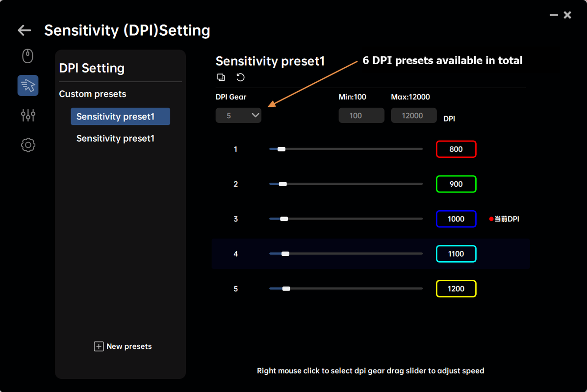Click the gear number 5 row label

click(x=235, y=289)
